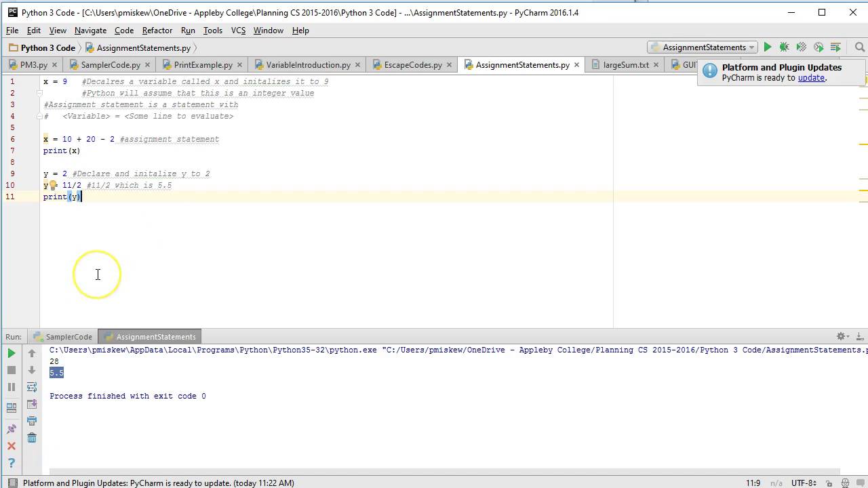Open Run panel settings gear
This screenshot has height=488, width=868.
tap(842, 336)
